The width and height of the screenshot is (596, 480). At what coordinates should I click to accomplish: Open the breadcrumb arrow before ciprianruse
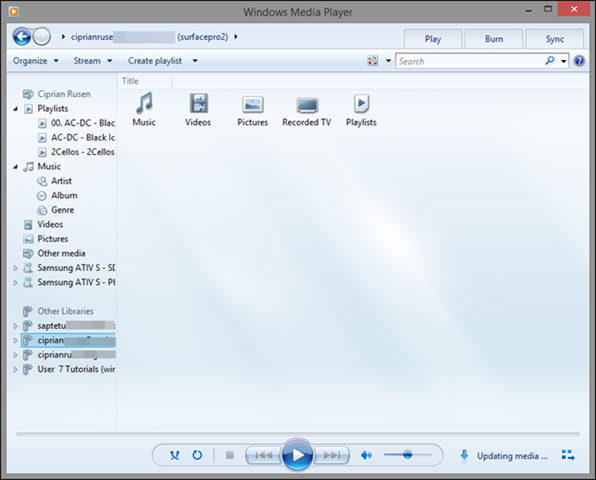[x=63, y=37]
